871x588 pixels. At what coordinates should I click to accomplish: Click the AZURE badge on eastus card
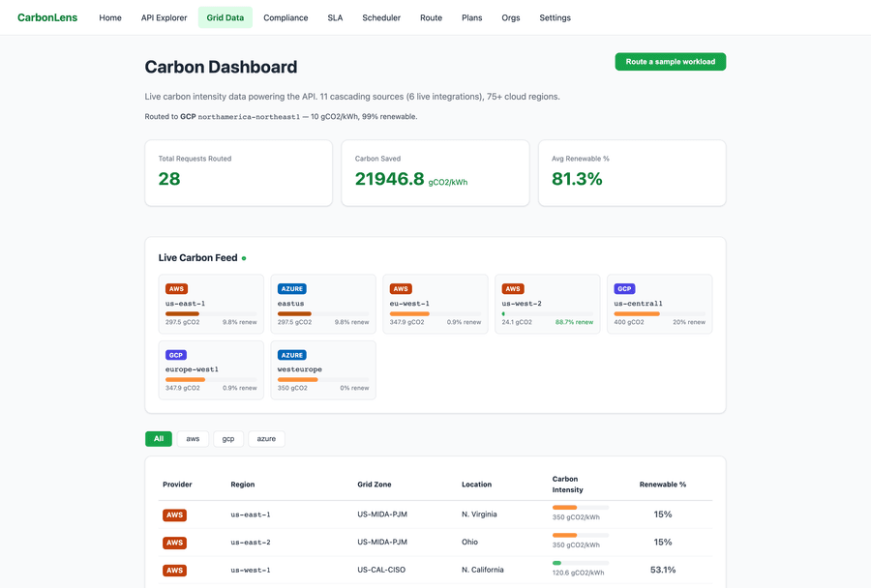[291, 289]
